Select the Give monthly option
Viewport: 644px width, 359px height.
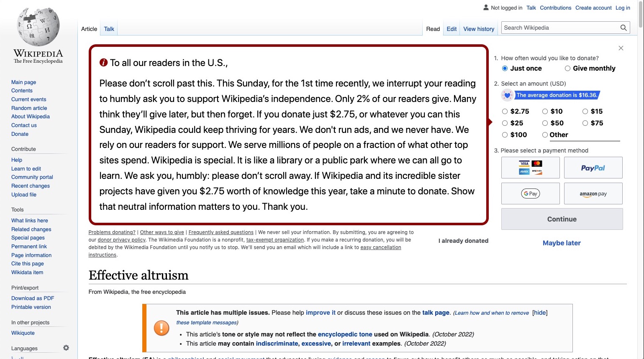[567, 69]
